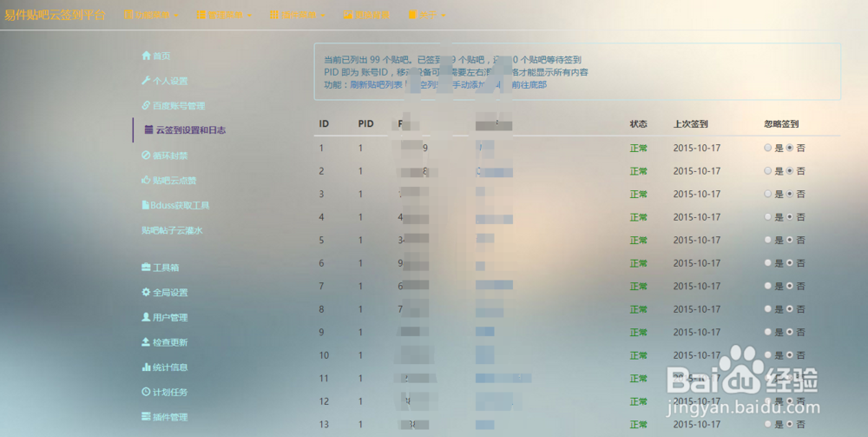Click the 2015-10-17 date in row ID 5
This screenshot has width=868, height=437.
697,240
